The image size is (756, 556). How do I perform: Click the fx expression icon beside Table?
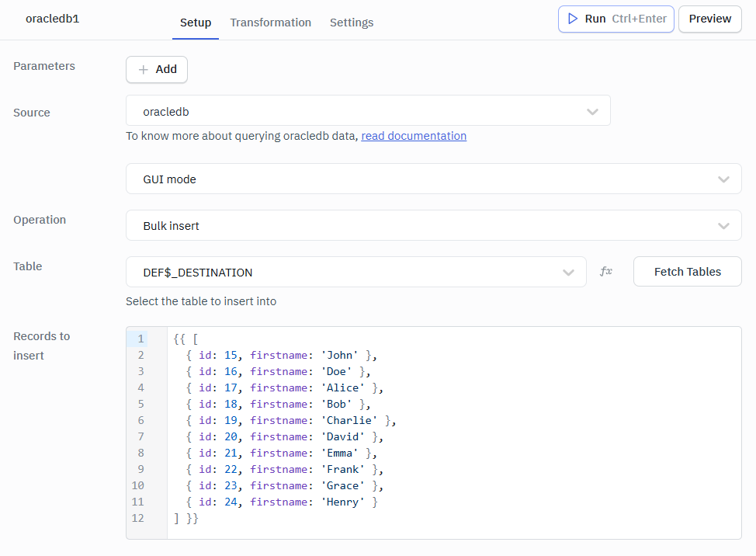click(x=606, y=272)
